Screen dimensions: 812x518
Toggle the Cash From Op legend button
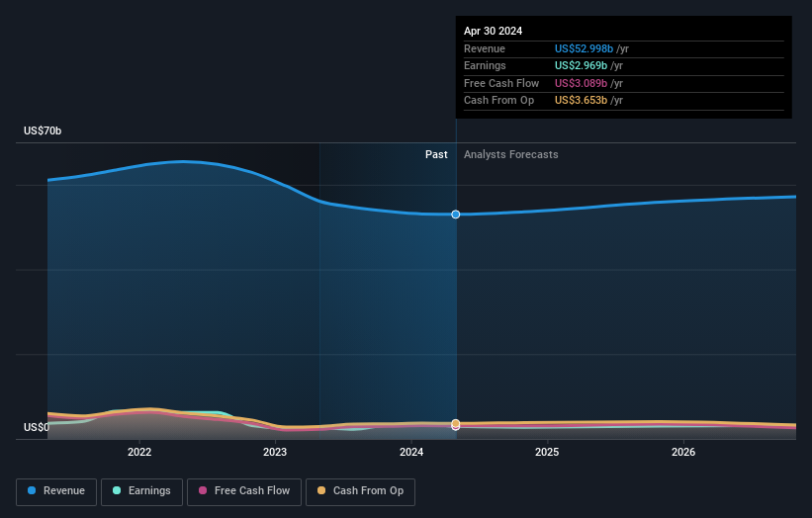[x=360, y=491]
